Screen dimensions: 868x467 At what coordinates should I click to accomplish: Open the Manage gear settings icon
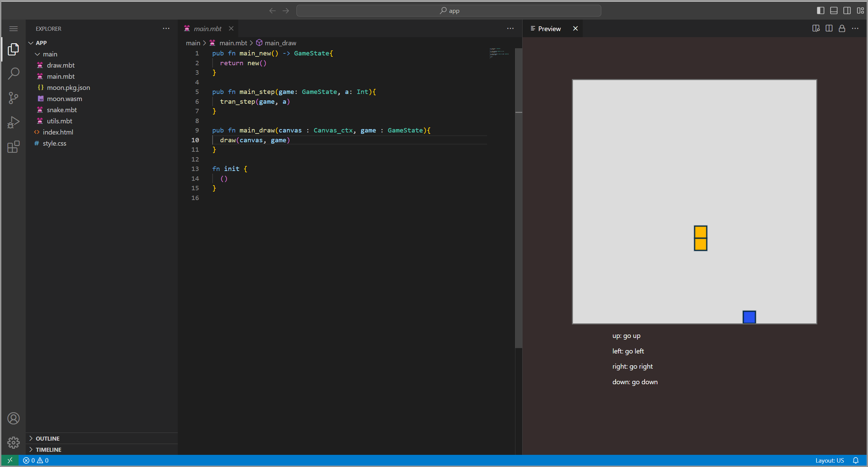point(14,442)
